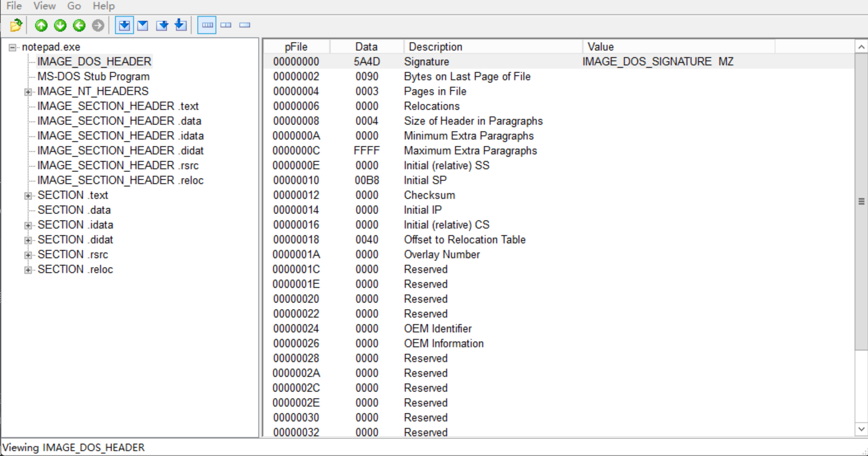The height and width of the screenshot is (456, 868).
Task: Select IMAGE_SECTION_HEADER .rsrc entry
Action: pos(117,165)
